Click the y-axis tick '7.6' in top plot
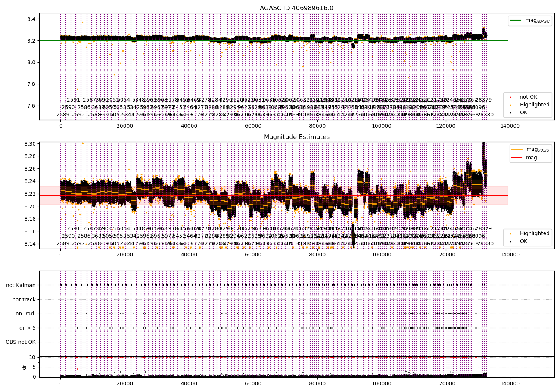Screen dimensions: 560x392 coord(31,106)
